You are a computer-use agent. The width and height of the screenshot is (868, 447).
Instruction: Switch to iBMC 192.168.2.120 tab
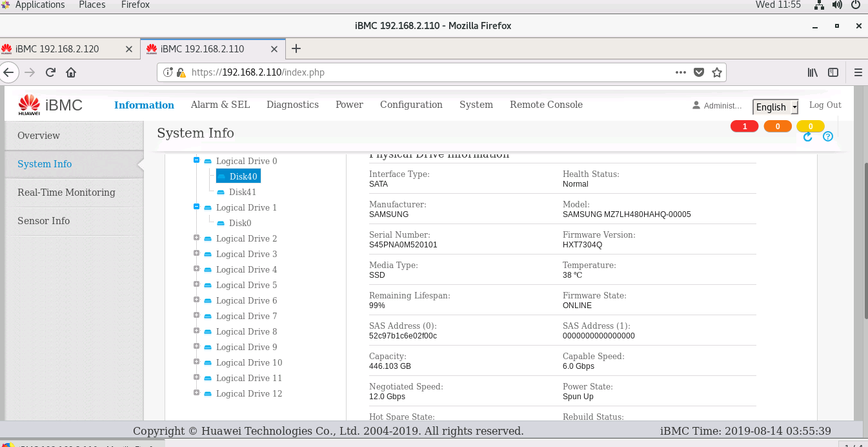pyautogui.click(x=69, y=48)
